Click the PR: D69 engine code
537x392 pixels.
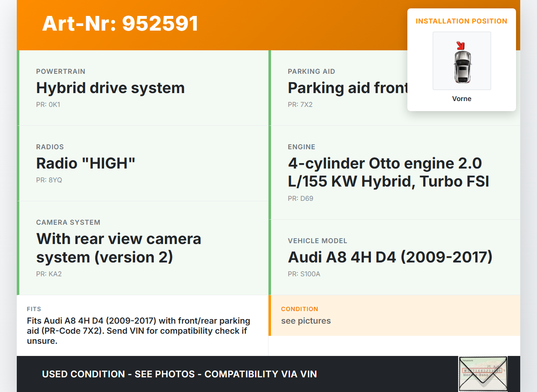(300, 198)
